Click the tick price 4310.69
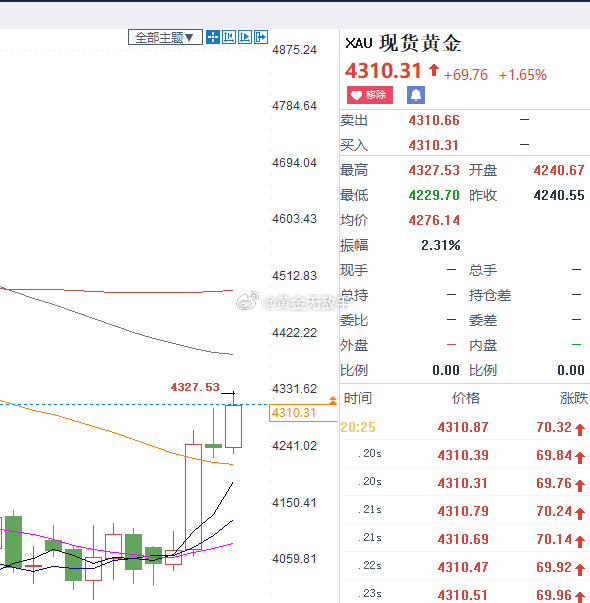This screenshot has width=590, height=603. point(463,539)
